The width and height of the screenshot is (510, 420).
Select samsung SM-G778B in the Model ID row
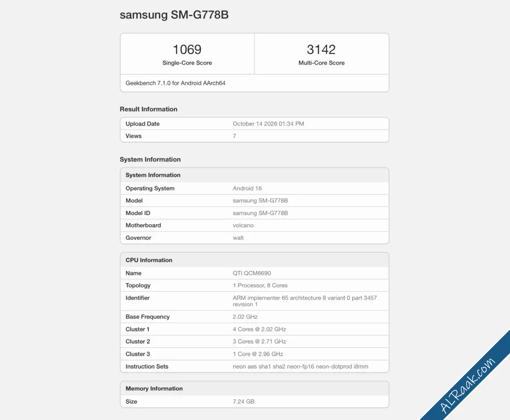pyautogui.click(x=260, y=213)
